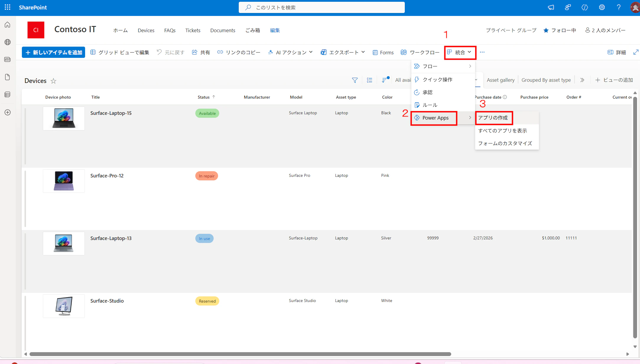Switch to the Asset gallery view
Image resolution: width=640 pixels, height=364 pixels.
click(501, 80)
